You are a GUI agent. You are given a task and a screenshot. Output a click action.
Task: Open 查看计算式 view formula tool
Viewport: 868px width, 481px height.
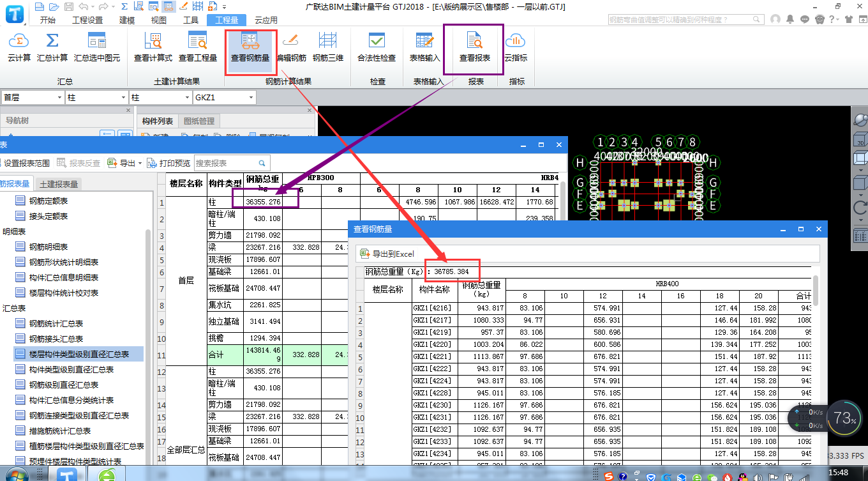153,47
